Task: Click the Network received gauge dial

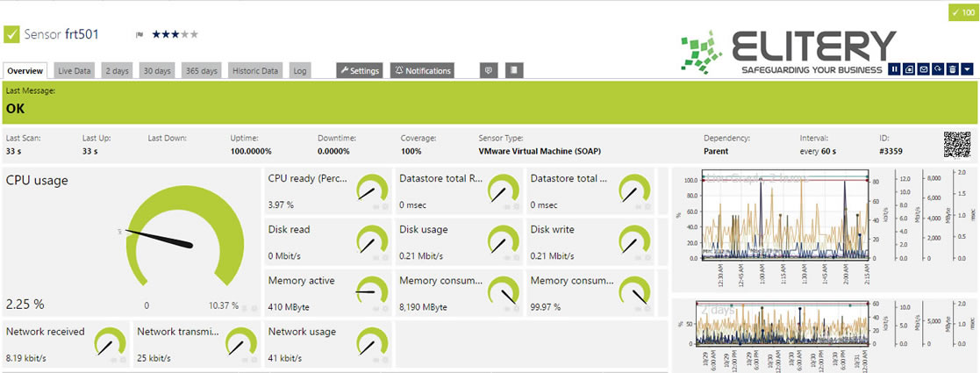Action: tap(110, 342)
